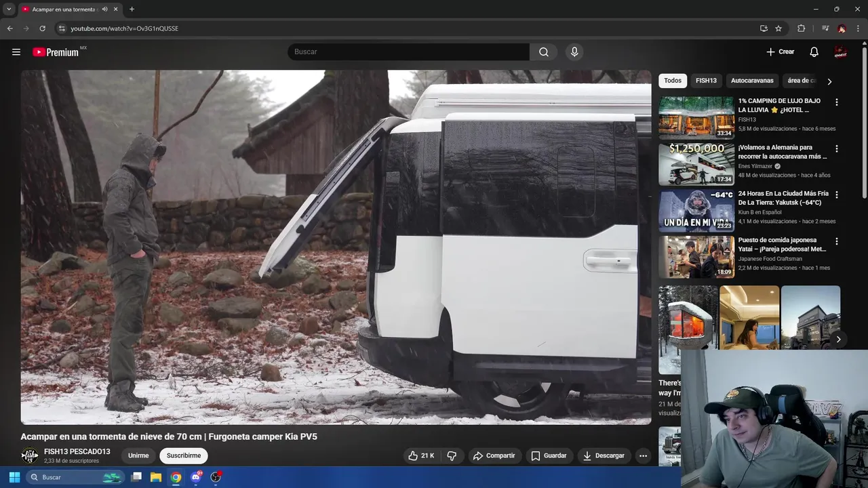Close the 'Acampar en una tormenta' tab
This screenshot has width=868, height=488.
pyautogui.click(x=116, y=9)
